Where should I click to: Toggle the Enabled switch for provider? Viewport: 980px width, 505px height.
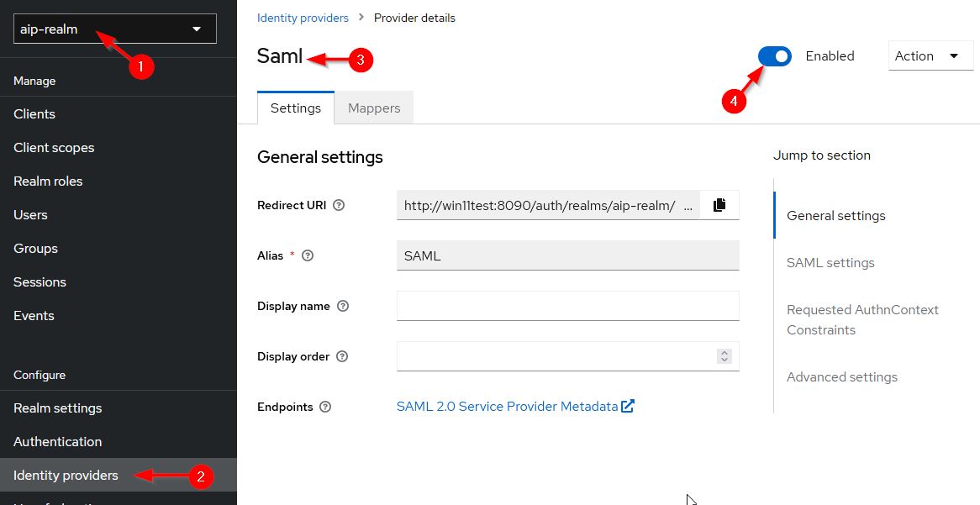(775, 56)
